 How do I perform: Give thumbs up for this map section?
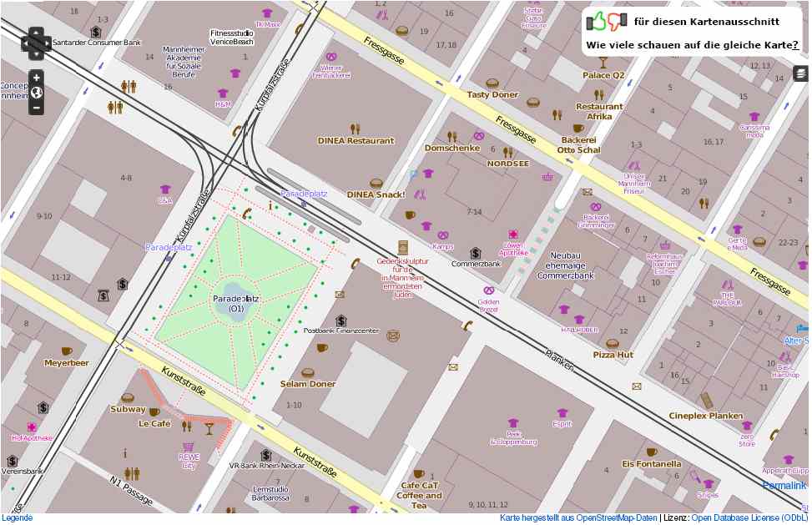596,21
